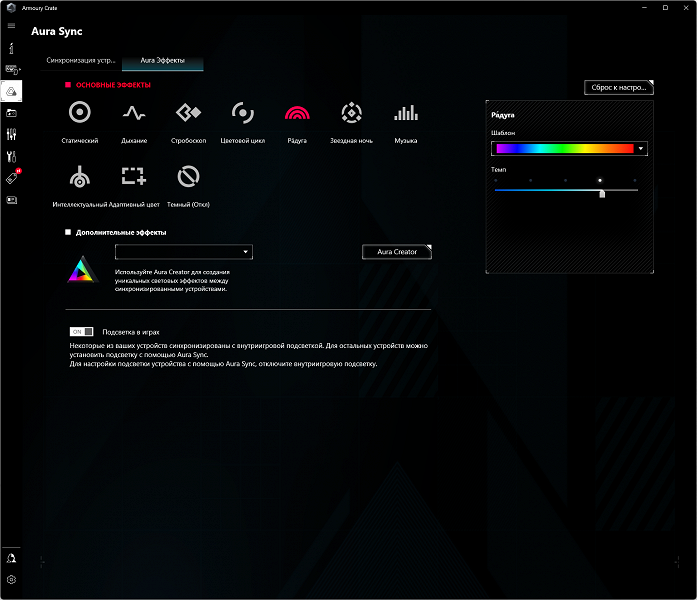This screenshot has width=697, height=600.
Task: Select the Color Cycle (Цветовой цикл) effect
Action: tap(243, 113)
